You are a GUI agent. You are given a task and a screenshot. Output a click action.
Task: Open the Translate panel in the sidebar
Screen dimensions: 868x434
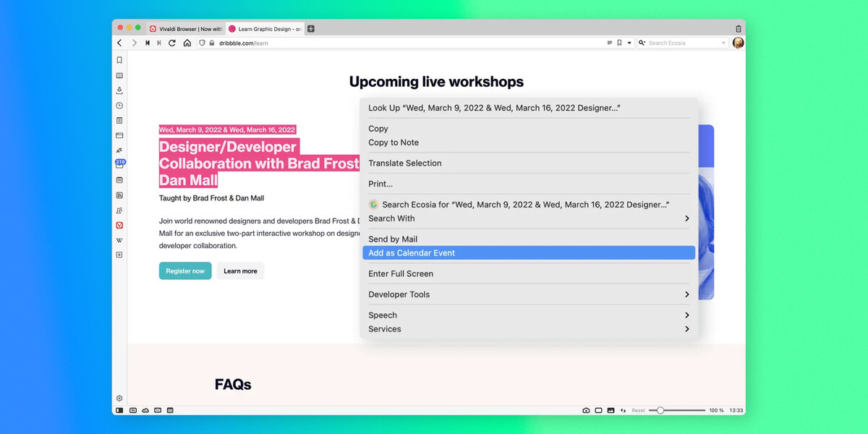tap(119, 150)
